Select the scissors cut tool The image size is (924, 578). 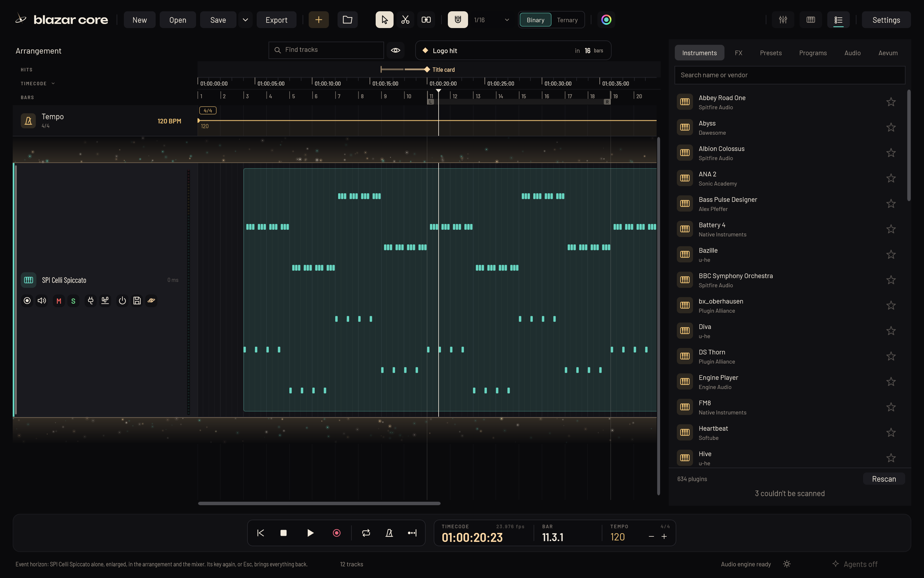[405, 20]
